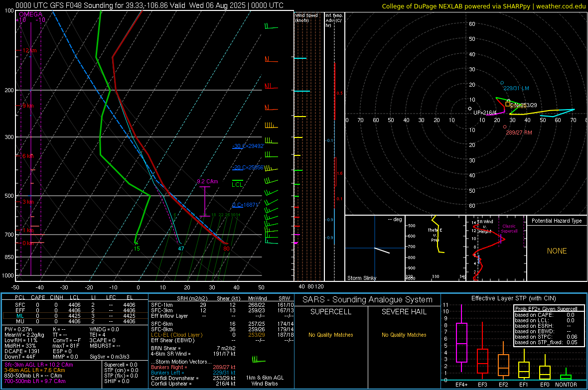Click the SUPERCELL column header
588x390 pixels.
[331, 312]
